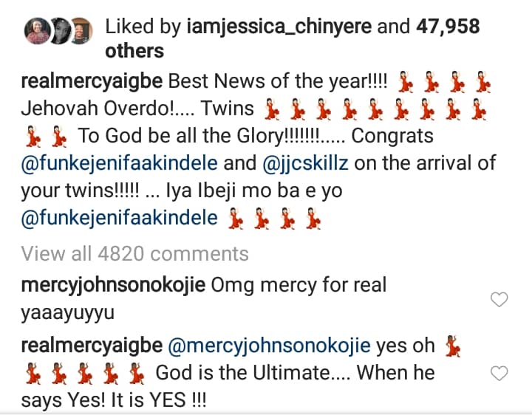532x415 pixels.
Task: Open realmercyaigbe username on reply comment
Action: [92, 346]
